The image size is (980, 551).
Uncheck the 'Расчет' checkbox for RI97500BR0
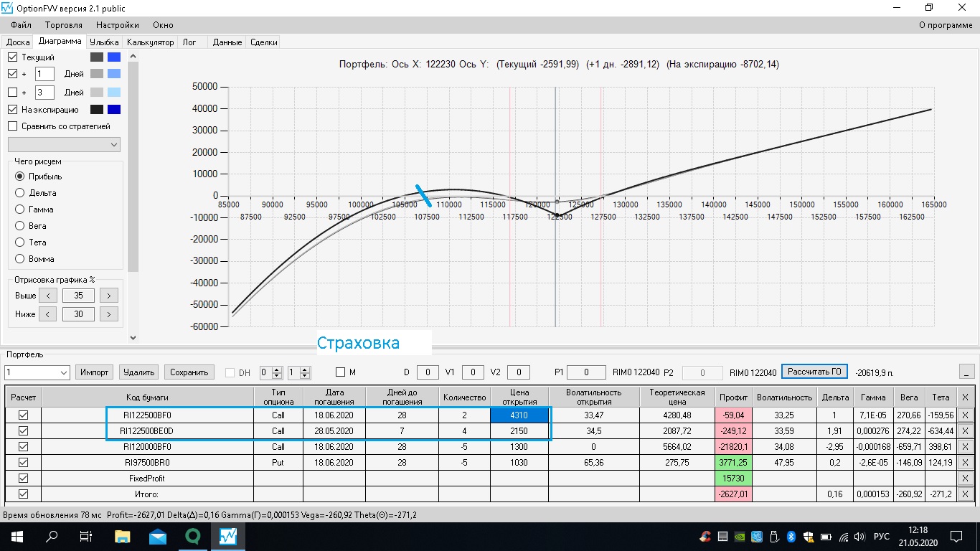tap(23, 463)
